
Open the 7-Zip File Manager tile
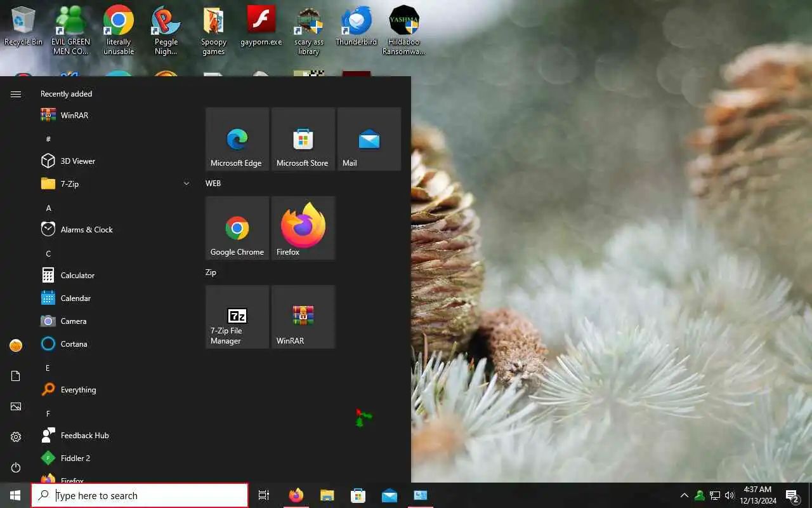coord(237,317)
